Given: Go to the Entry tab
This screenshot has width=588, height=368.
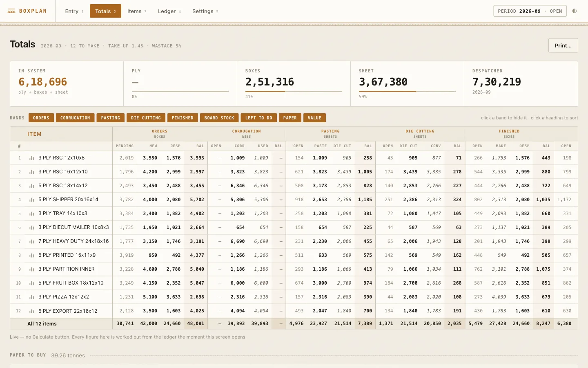Looking at the screenshot, I should 74,11.
